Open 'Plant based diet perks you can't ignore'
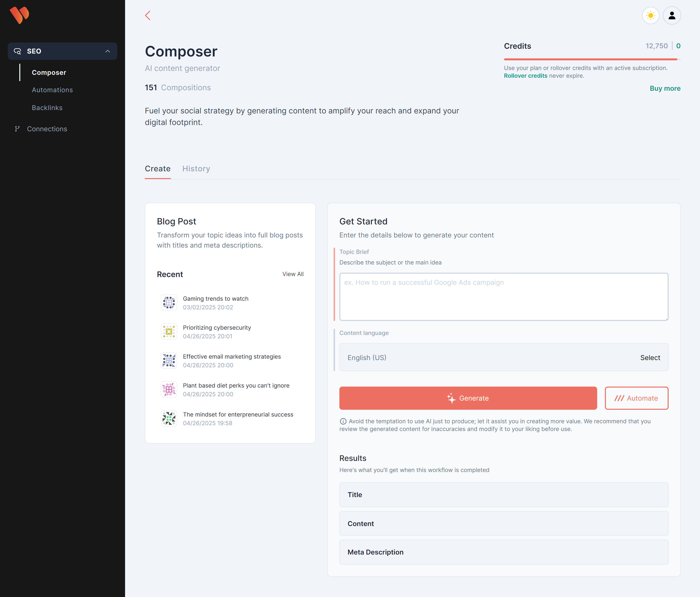This screenshot has width=700, height=597. coord(236,385)
